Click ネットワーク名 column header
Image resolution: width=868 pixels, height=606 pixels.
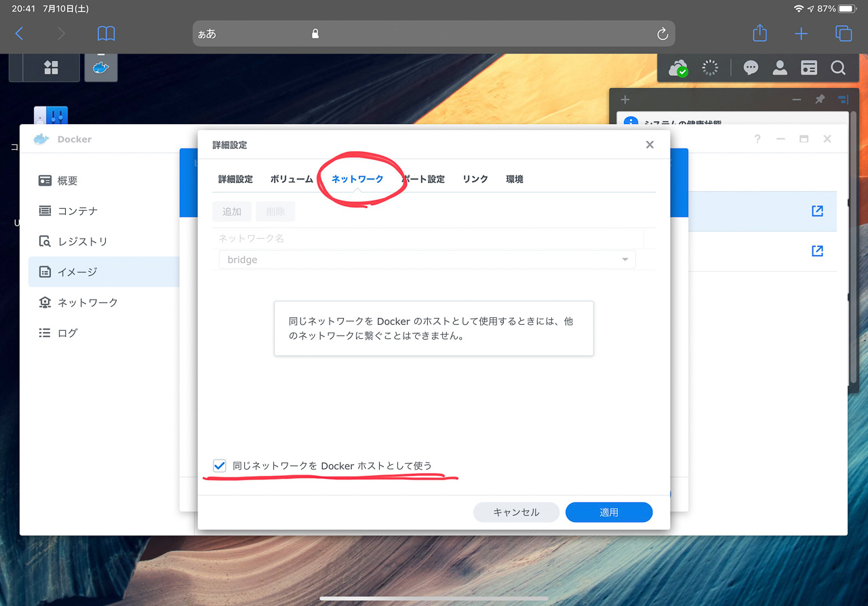tap(427, 239)
